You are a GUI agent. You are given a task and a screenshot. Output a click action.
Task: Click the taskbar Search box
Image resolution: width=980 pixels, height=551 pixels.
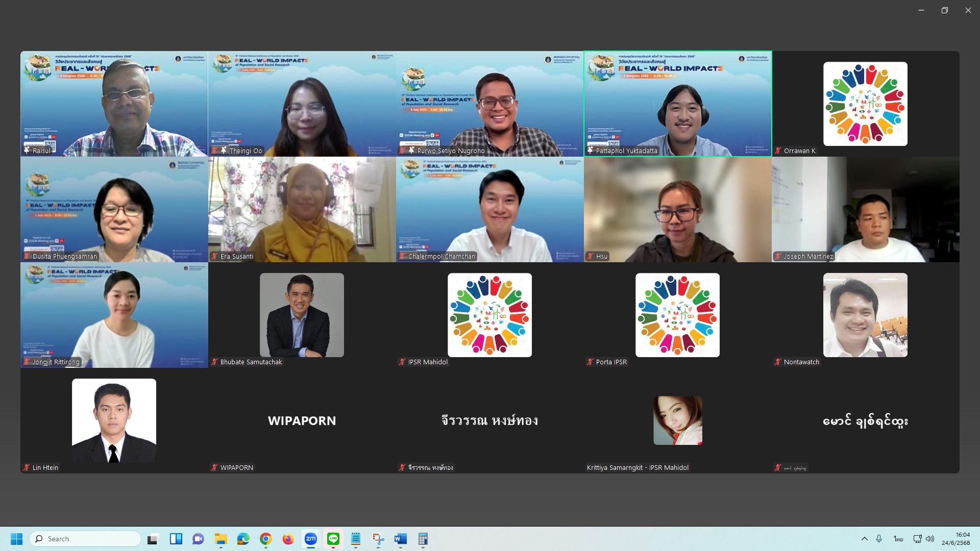point(86,539)
